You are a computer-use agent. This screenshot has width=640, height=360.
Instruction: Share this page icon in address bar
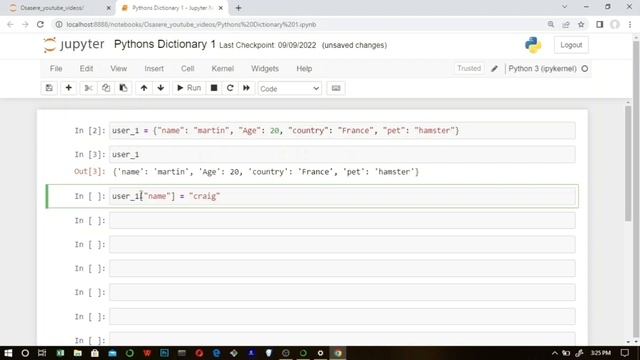coord(566,24)
